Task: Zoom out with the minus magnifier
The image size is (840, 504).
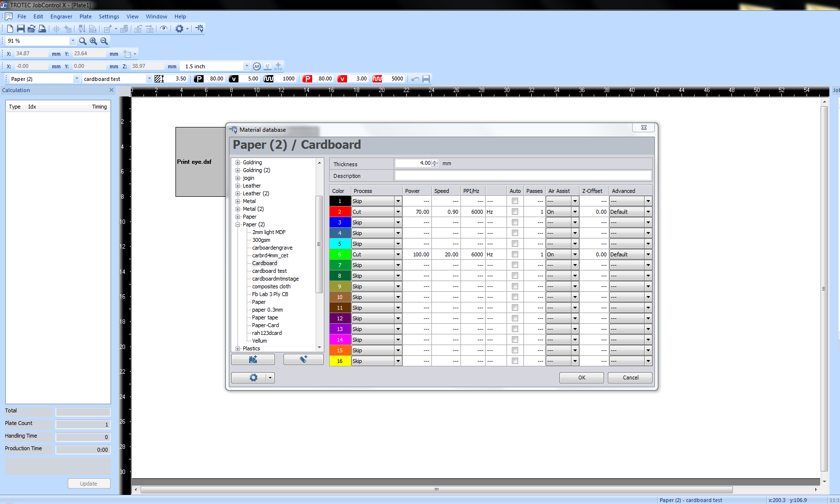Action: [x=104, y=41]
